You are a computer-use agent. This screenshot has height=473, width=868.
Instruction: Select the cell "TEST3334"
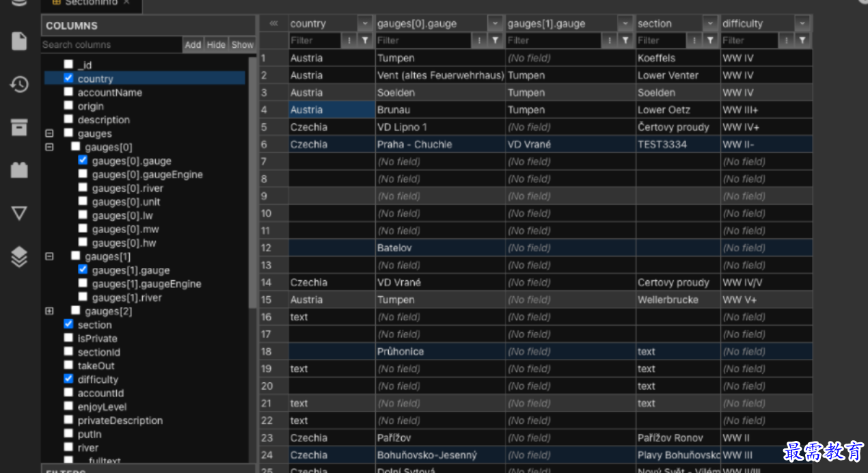point(678,144)
